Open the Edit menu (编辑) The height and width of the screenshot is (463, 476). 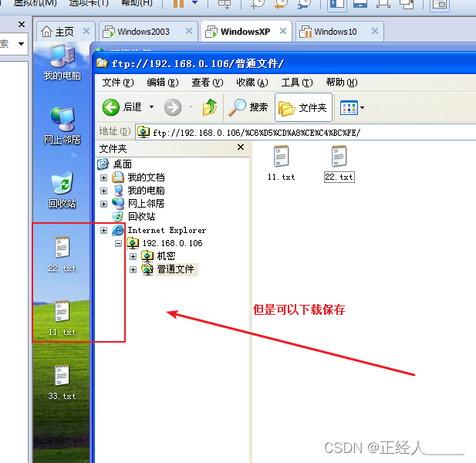tap(163, 83)
